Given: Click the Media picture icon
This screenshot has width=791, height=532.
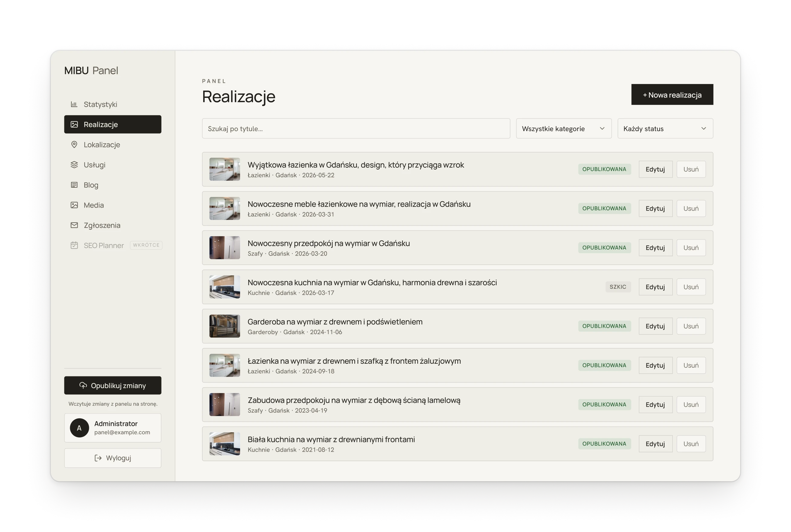Looking at the screenshot, I should pos(74,205).
